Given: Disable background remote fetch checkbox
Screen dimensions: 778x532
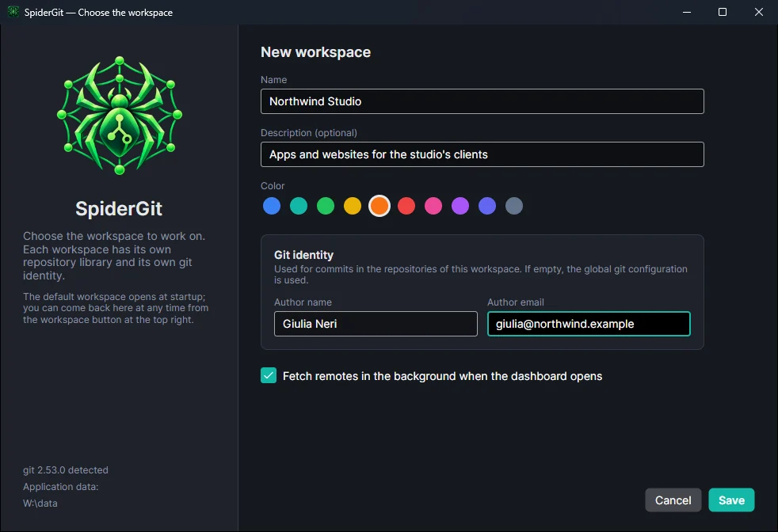Looking at the screenshot, I should 269,376.
